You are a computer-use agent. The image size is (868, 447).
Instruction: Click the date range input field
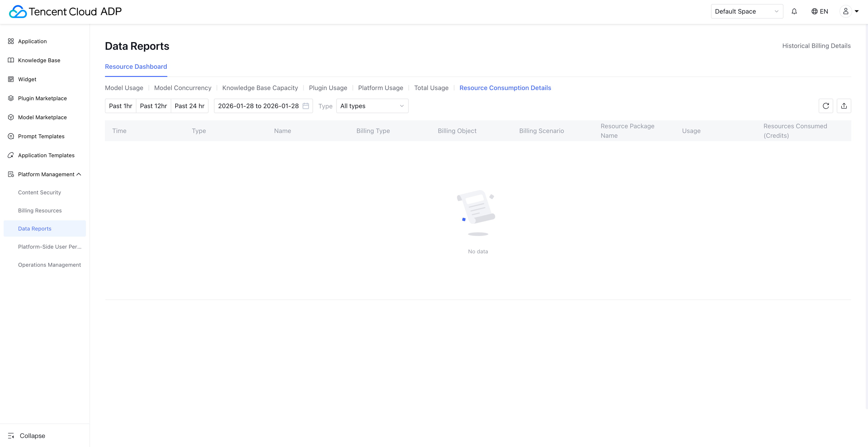[x=258, y=106]
